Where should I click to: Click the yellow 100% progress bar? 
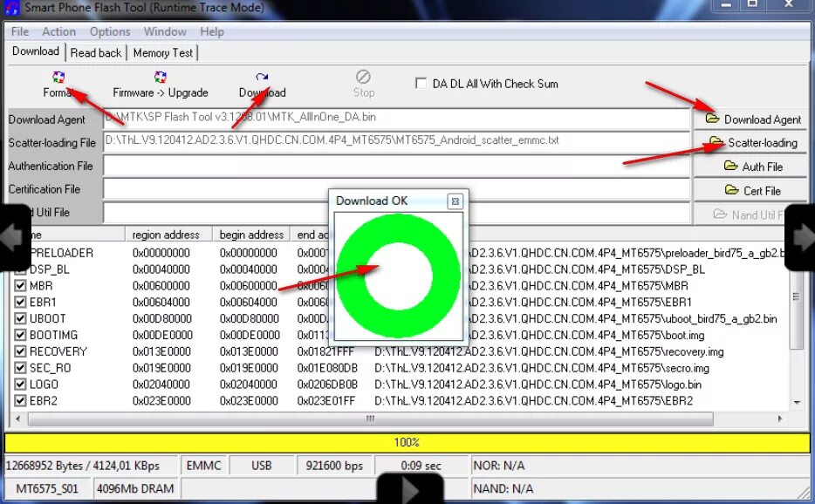point(407,443)
